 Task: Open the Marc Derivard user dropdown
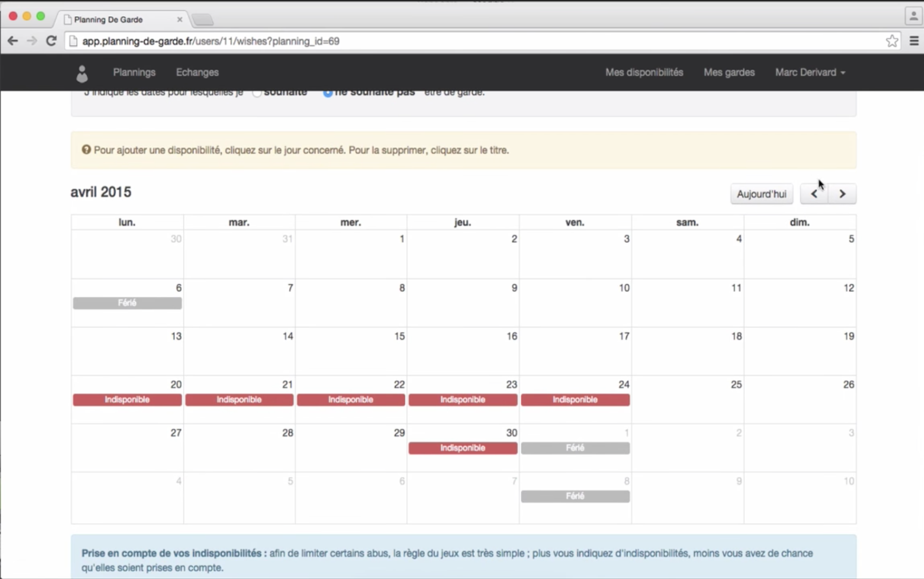click(x=810, y=72)
